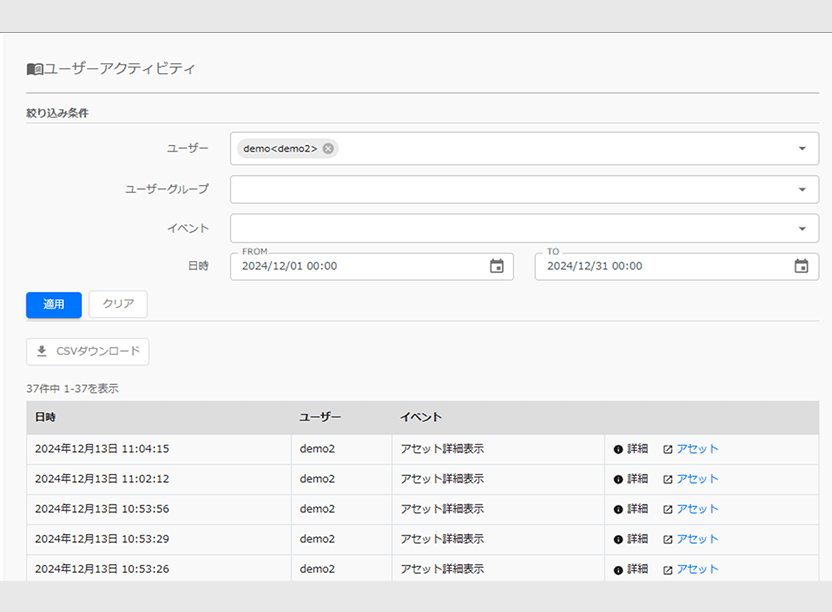
Task: Show 詳細 for 11:04:15 row
Action: click(x=637, y=449)
